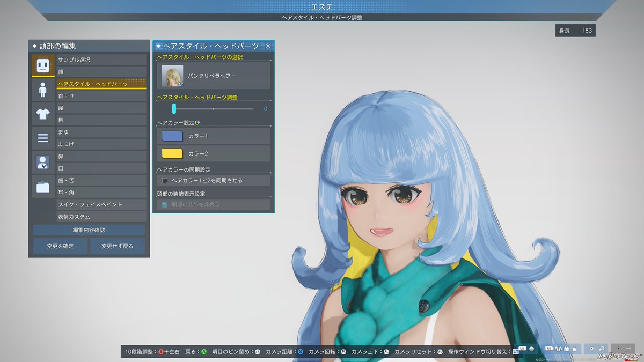Select 口 menu item
644x362 pixels.
(101, 168)
